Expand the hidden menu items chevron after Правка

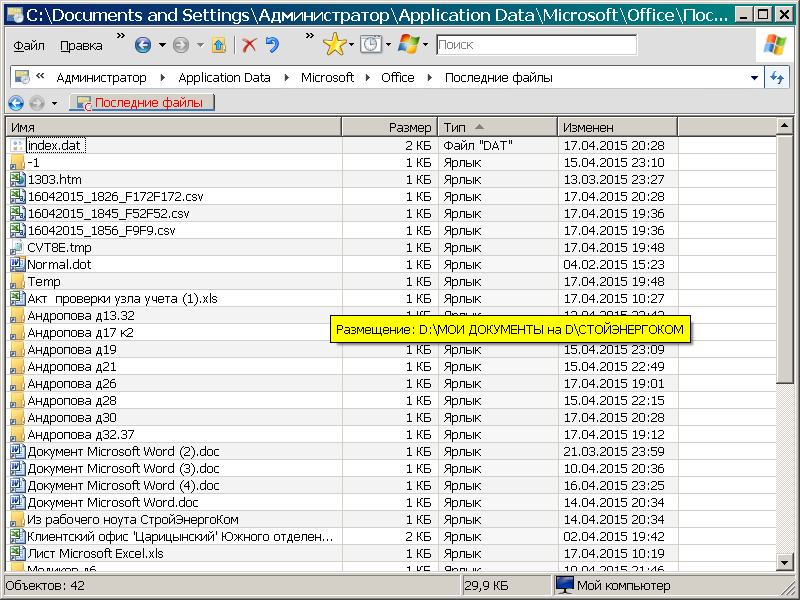coord(121,38)
